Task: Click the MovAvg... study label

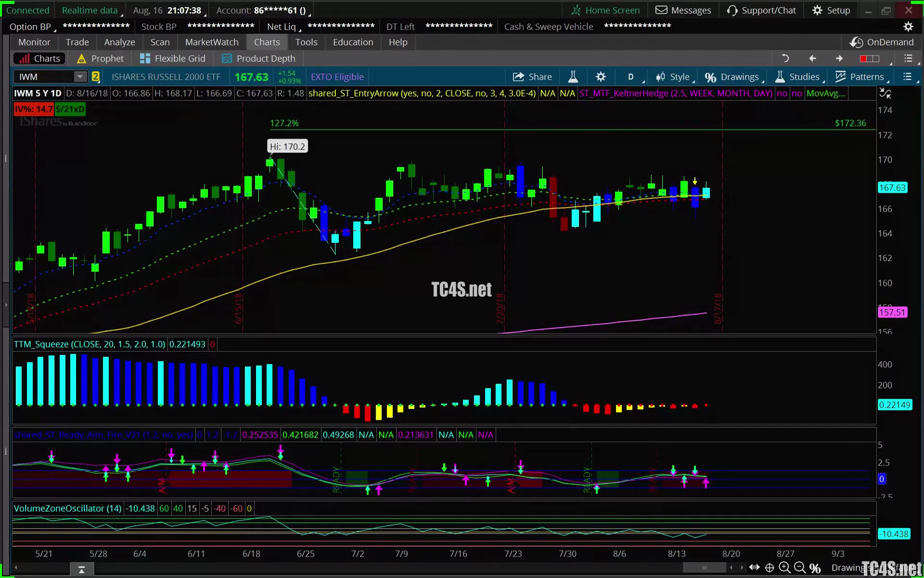Action: coord(826,93)
